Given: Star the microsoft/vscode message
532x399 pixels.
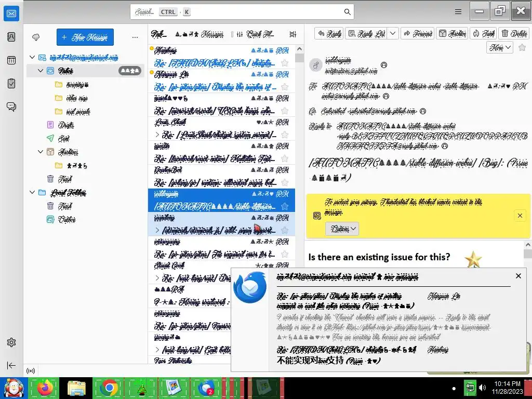Looking at the screenshot, I should pyautogui.click(x=285, y=111).
